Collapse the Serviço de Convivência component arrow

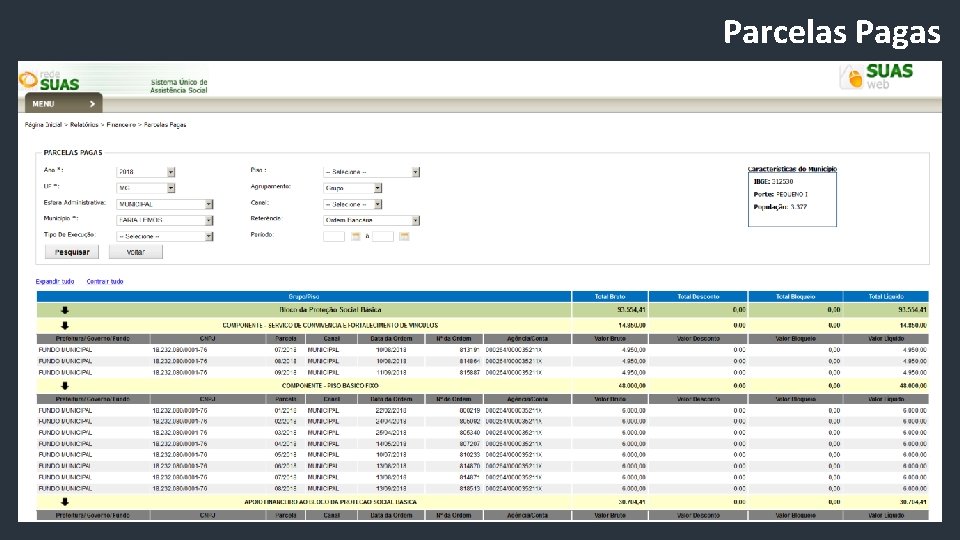65,326
